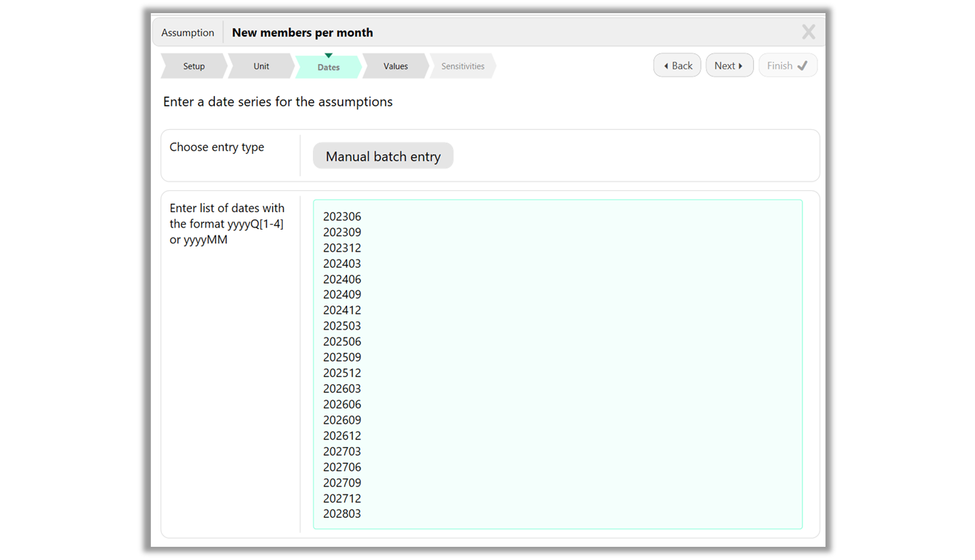Open the Dates step

pos(327,66)
